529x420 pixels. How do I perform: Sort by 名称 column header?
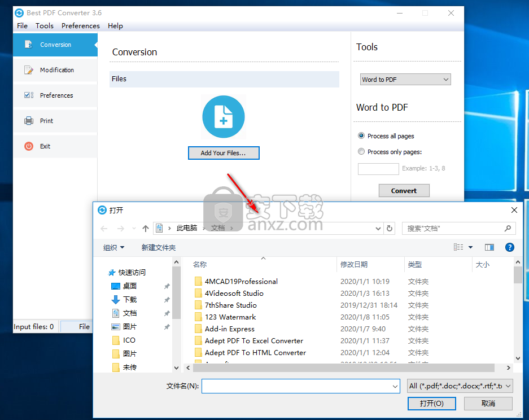click(x=200, y=265)
